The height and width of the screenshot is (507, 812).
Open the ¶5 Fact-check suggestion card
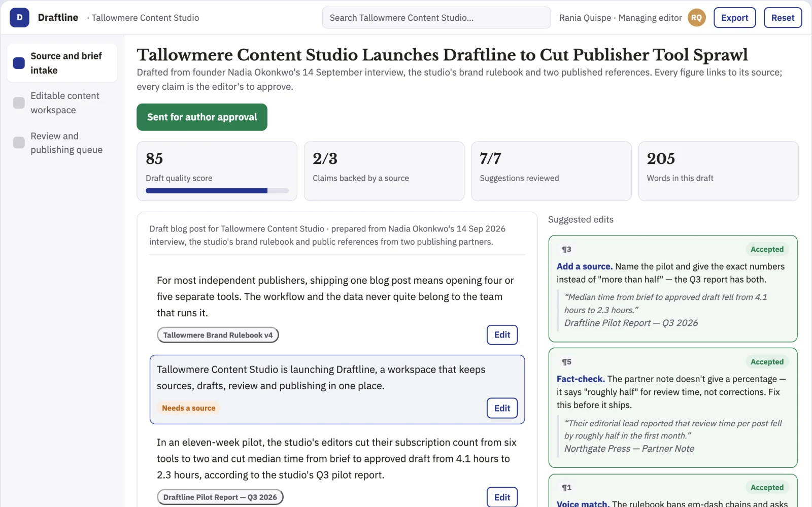coord(672,408)
